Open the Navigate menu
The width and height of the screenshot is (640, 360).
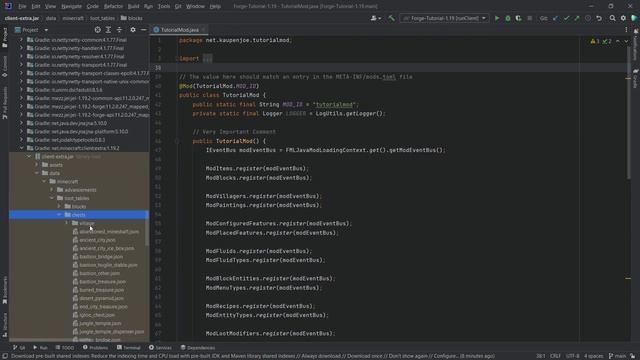71,6
